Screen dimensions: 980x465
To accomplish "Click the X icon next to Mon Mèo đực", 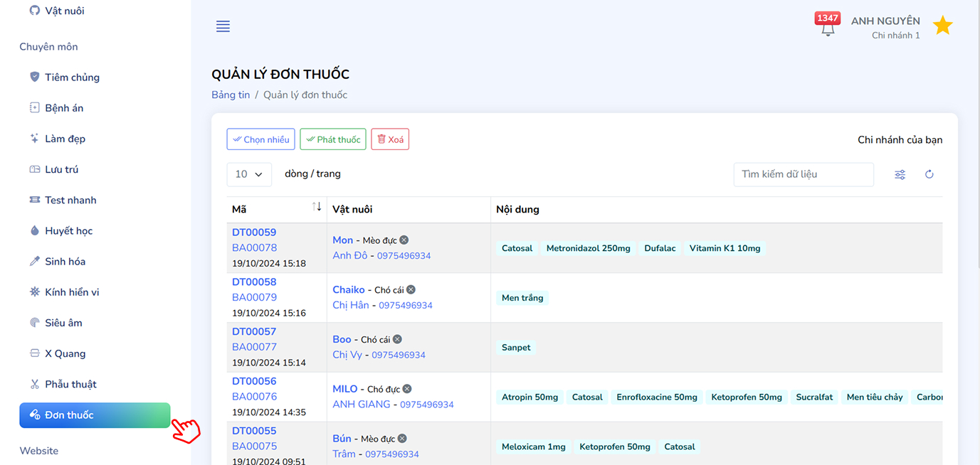I will click(404, 240).
